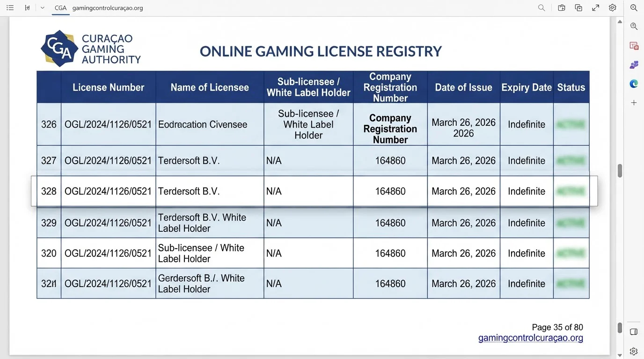Image resolution: width=644 pixels, height=359 pixels.
Task: Expand the chevron dropdown beside the annotate tool
Action: coord(43,8)
